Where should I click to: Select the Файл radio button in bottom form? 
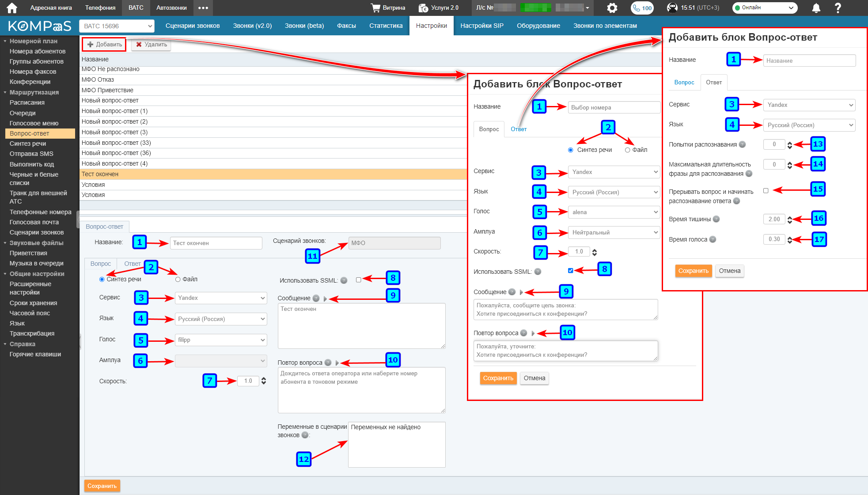coord(178,279)
